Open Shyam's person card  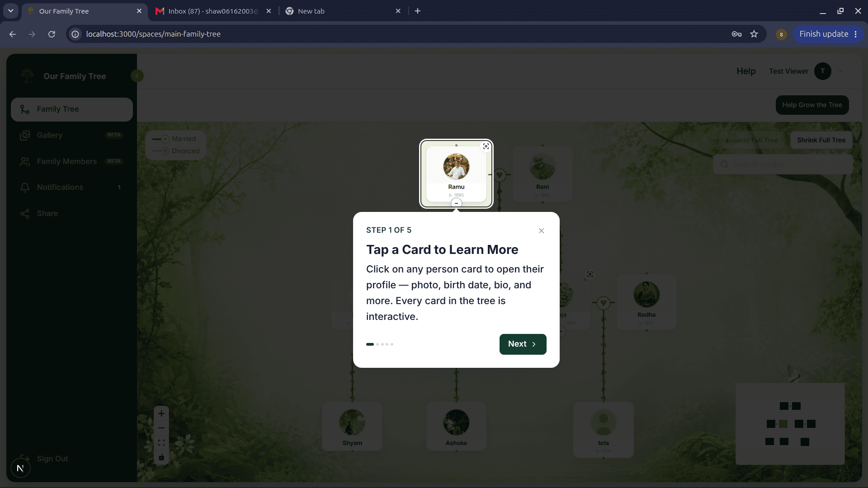(352, 426)
